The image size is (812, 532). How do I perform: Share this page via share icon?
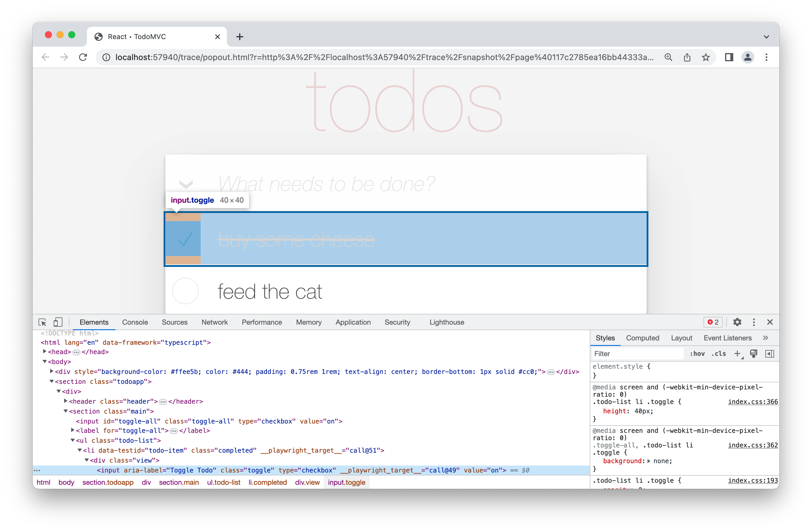click(x=687, y=57)
